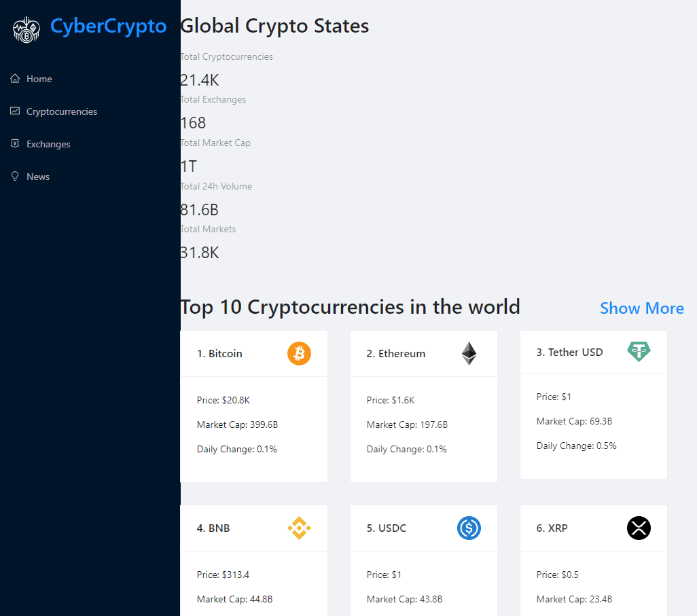This screenshot has width=697, height=616.
Task: Click Tether's Price: $1 text
Action: 554,397
